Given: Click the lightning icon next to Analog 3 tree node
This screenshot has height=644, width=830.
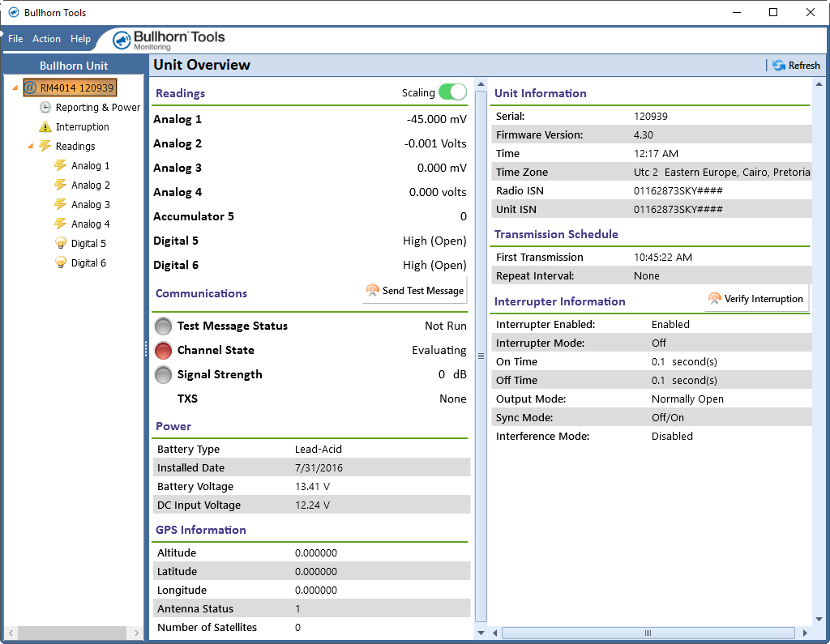Looking at the screenshot, I should (x=61, y=204).
